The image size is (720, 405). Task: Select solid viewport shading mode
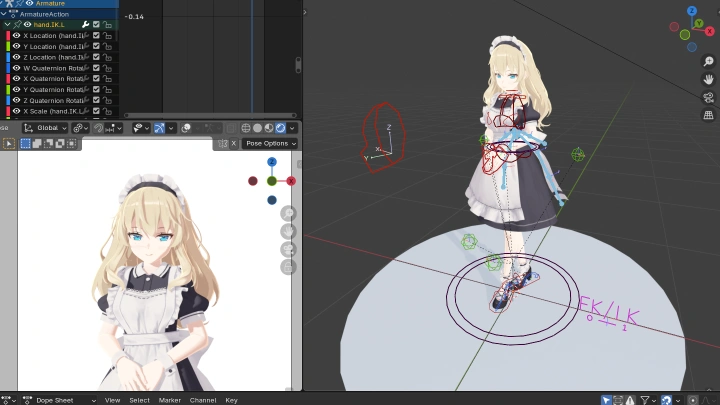pos(257,128)
